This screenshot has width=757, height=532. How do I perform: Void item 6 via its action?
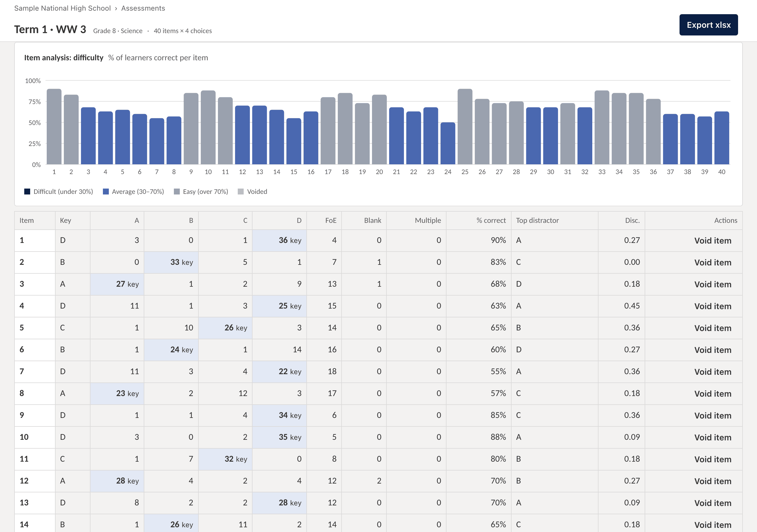point(712,350)
